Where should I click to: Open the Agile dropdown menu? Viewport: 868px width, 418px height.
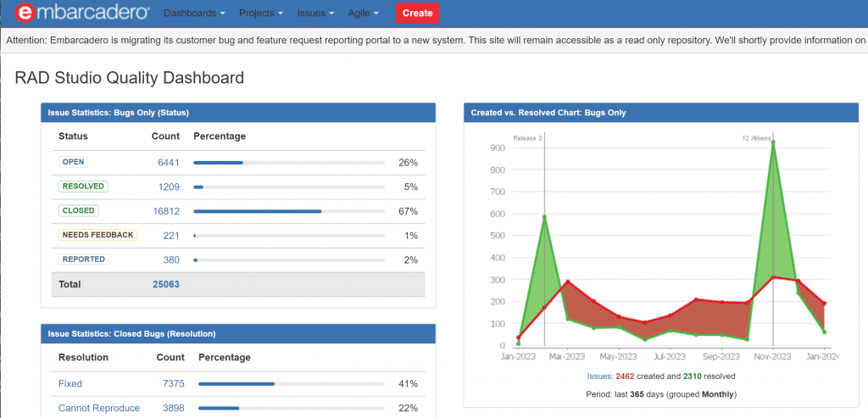364,13
